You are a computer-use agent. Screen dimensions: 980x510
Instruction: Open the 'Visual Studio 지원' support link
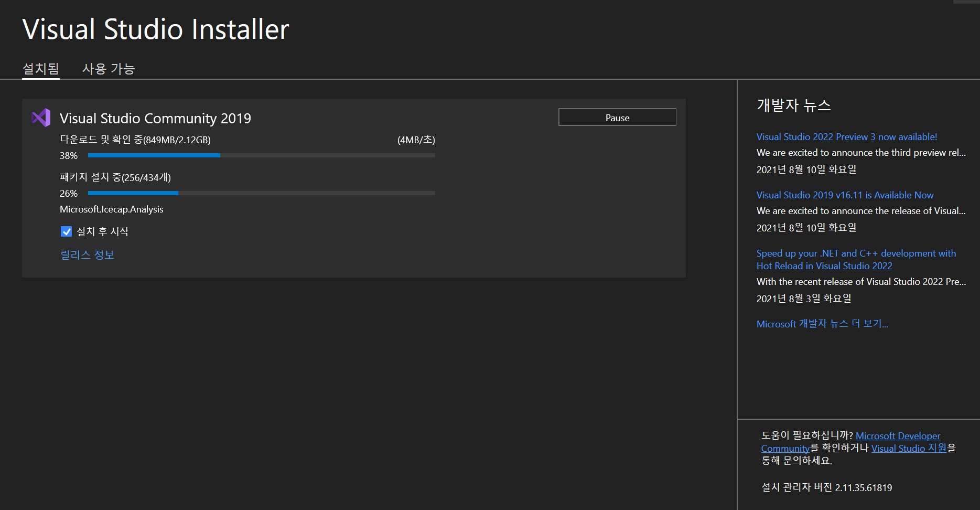point(909,449)
